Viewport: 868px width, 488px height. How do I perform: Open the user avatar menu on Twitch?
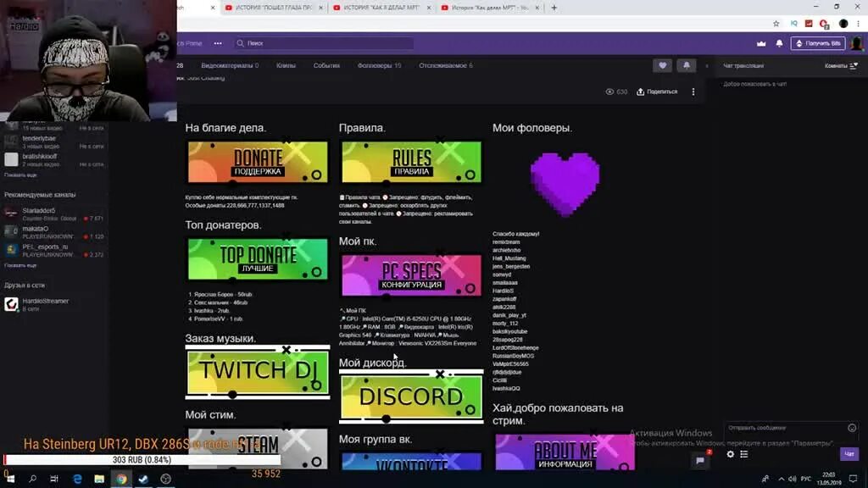click(857, 43)
